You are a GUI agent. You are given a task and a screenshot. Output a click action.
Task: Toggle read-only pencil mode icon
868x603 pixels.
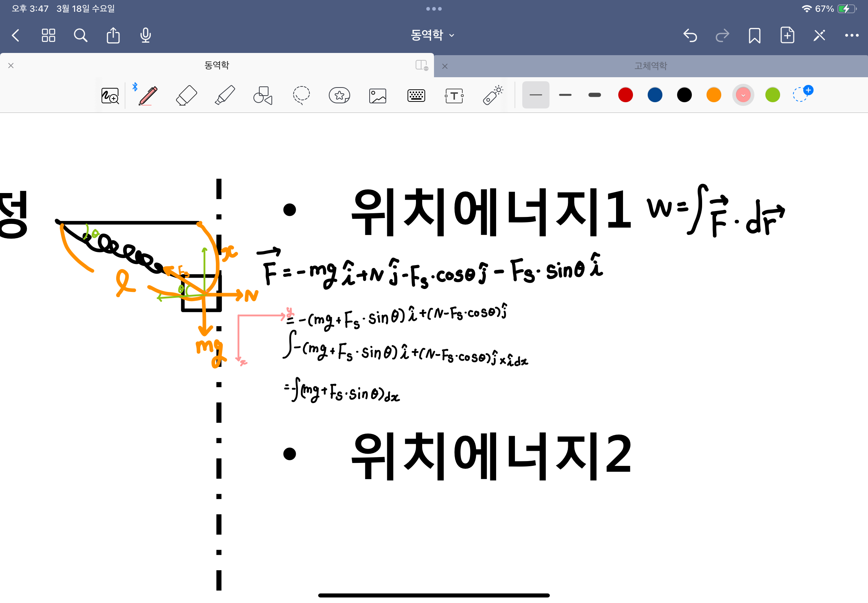(x=819, y=36)
